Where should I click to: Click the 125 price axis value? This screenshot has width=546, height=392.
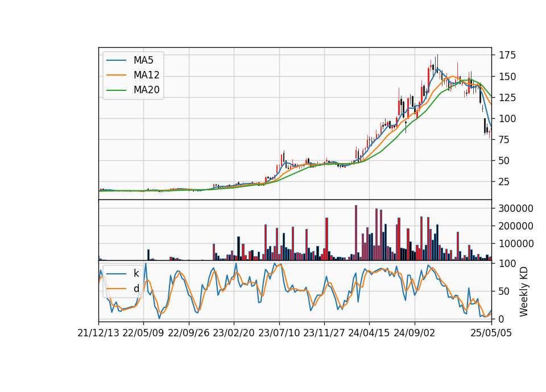tap(507, 97)
